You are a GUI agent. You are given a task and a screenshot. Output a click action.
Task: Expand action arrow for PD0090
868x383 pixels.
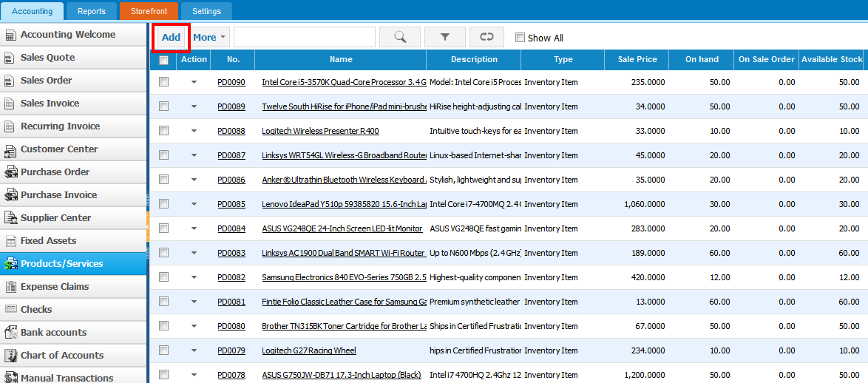click(x=194, y=82)
